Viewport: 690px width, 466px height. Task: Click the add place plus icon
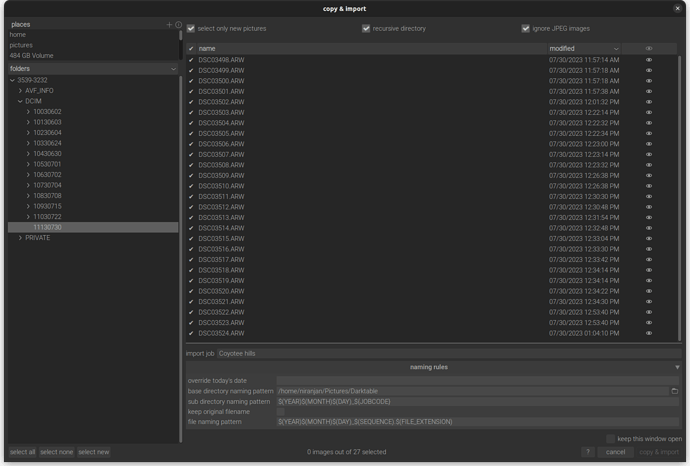point(169,24)
